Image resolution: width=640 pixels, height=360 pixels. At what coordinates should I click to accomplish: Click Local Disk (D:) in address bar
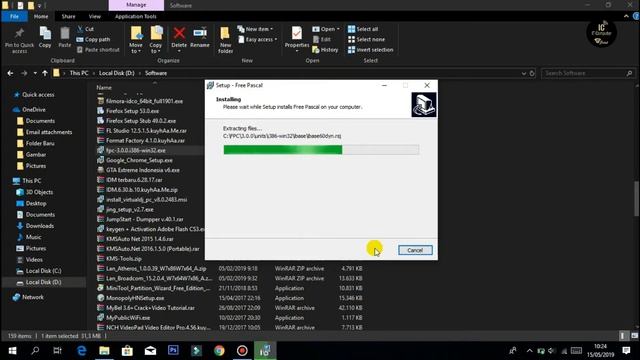tap(117, 73)
